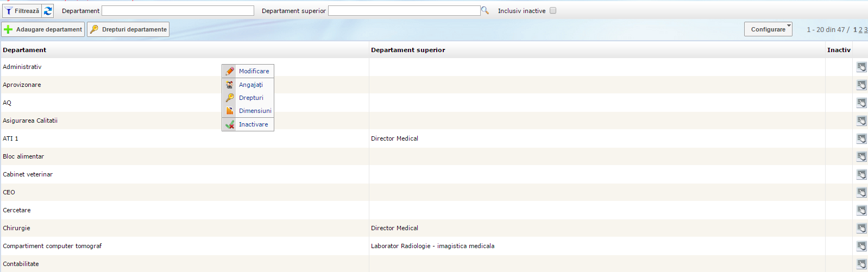Open the row actions icon for ATI 1
The width and height of the screenshot is (868, 272).
[x=861, y=139]
